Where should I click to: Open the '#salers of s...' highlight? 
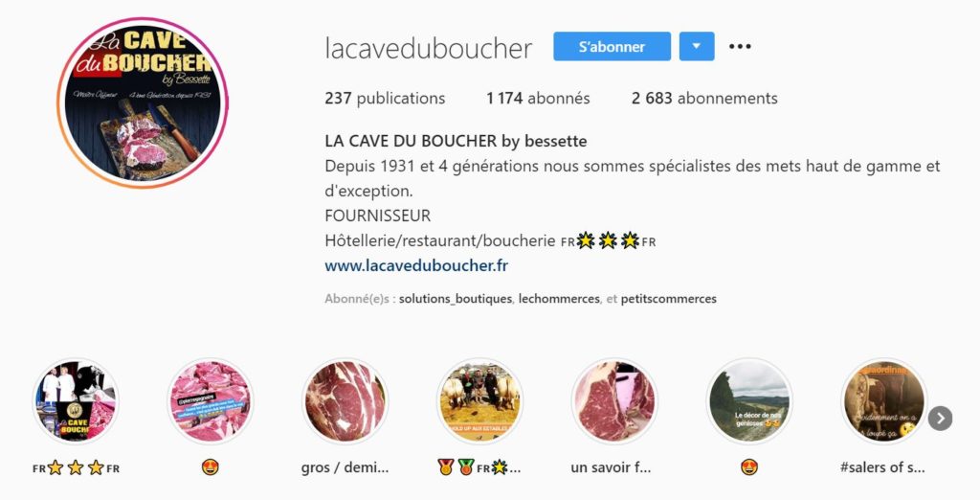point(883,401)
